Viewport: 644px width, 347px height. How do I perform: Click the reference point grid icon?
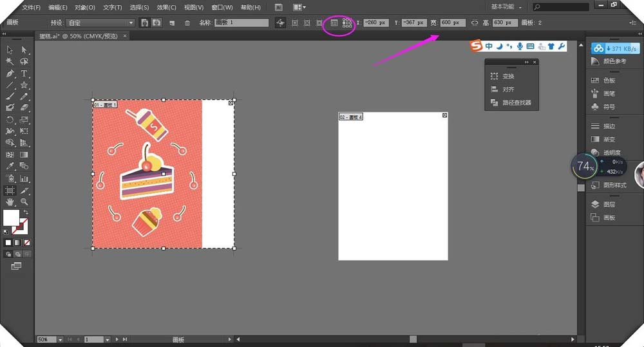(347, 23)
